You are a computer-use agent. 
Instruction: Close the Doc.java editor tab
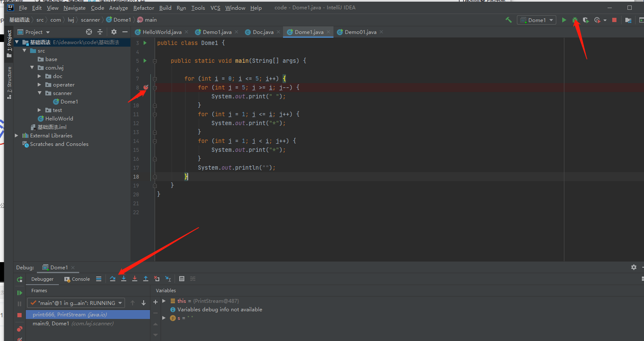[x=278, y=32]
